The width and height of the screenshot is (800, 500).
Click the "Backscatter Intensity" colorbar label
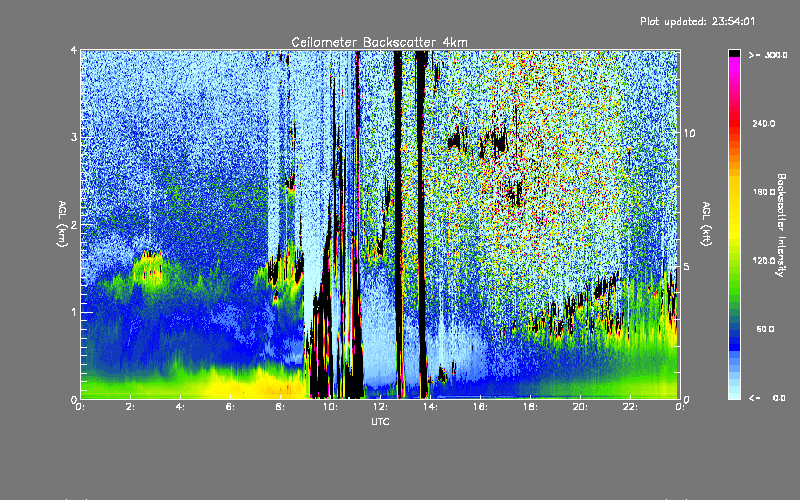[781, 225]
